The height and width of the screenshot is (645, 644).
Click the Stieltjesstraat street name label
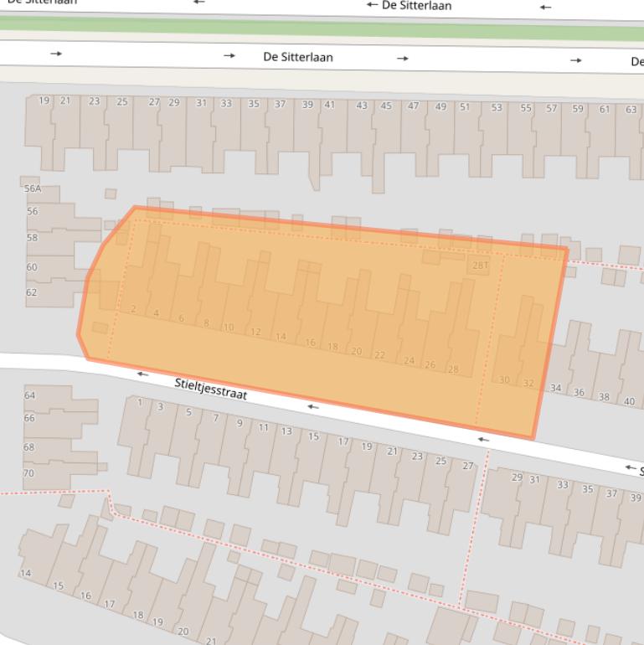211,389
